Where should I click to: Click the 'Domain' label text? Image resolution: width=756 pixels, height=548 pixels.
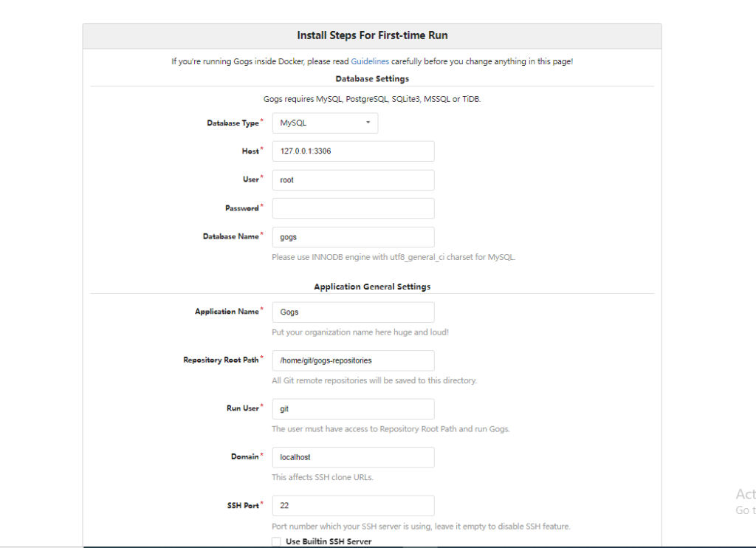point(245,456)
